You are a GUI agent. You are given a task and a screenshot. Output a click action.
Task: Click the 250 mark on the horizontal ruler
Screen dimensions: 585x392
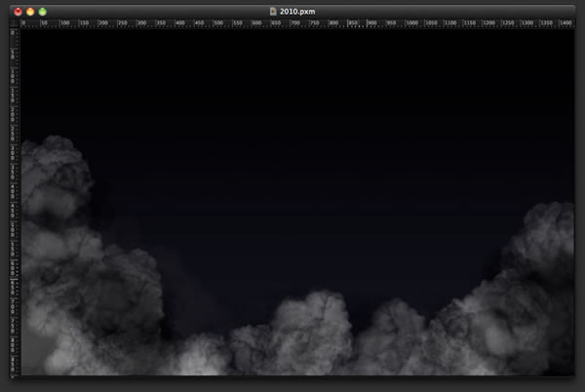point(123,23)
